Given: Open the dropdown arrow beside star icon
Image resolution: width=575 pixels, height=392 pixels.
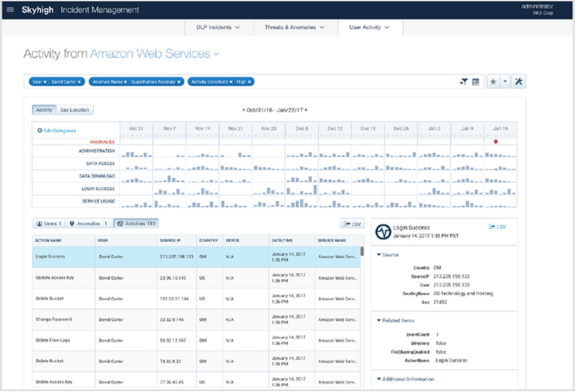Looking at the screenshot, I should tap(505, 82).
